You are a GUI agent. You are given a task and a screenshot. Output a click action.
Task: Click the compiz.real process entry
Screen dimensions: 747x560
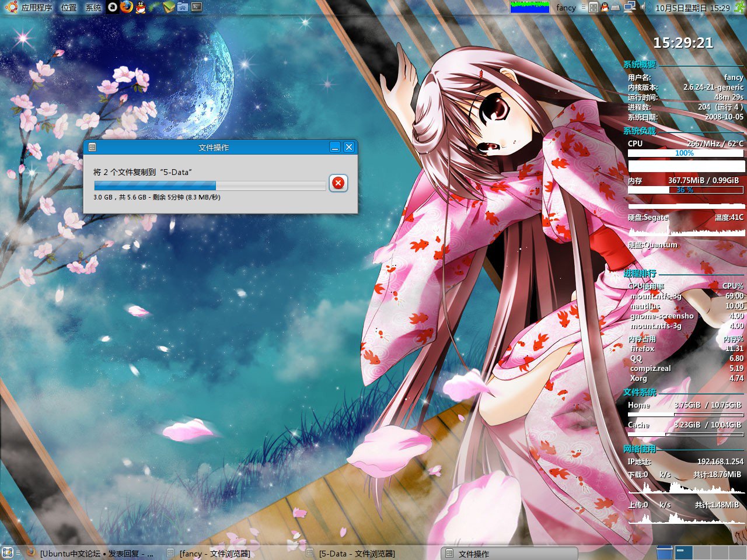650,368
